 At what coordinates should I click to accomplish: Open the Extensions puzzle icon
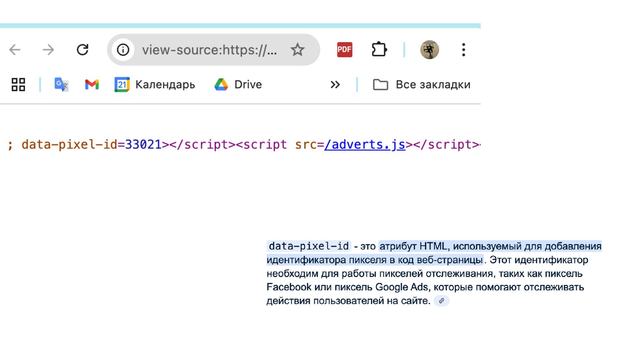379,50
